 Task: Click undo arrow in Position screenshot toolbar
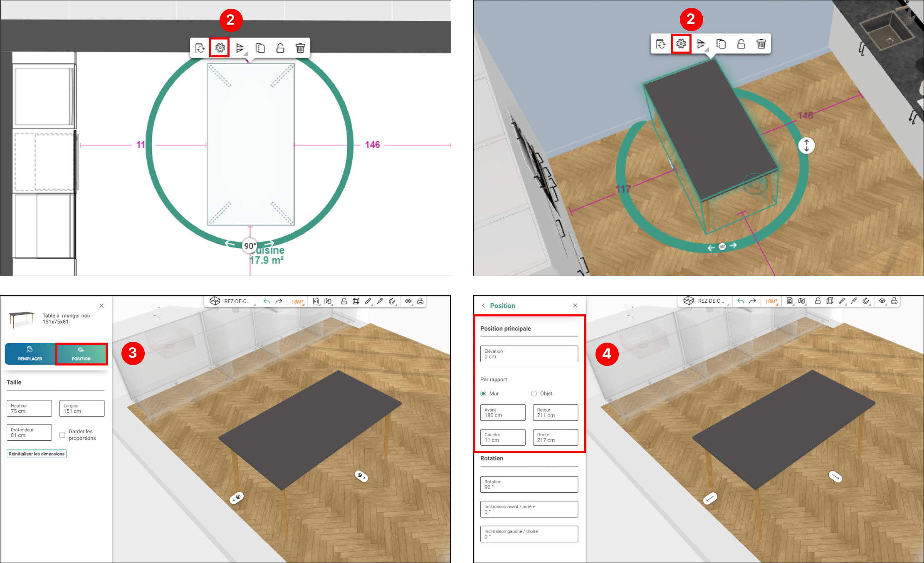741,301
